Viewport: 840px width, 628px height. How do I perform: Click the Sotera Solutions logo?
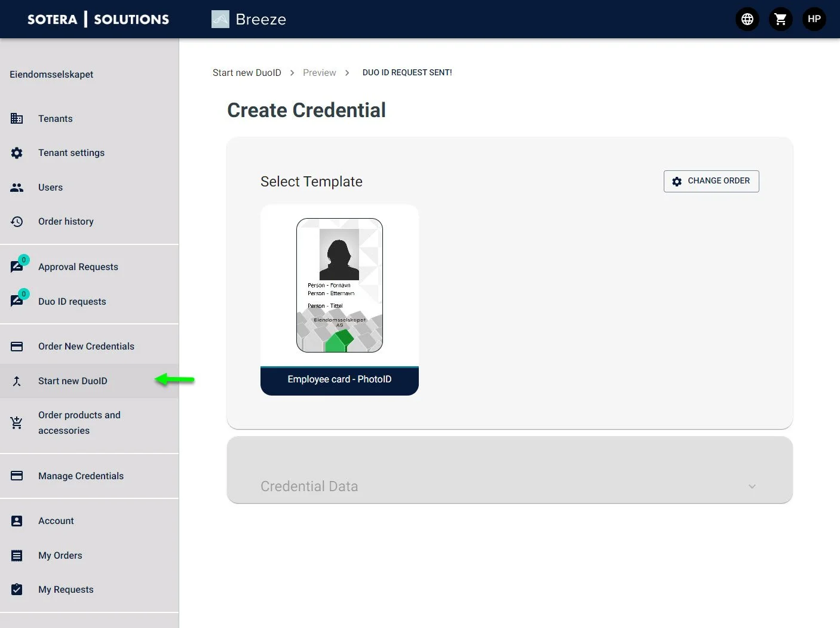click(98, 19)
